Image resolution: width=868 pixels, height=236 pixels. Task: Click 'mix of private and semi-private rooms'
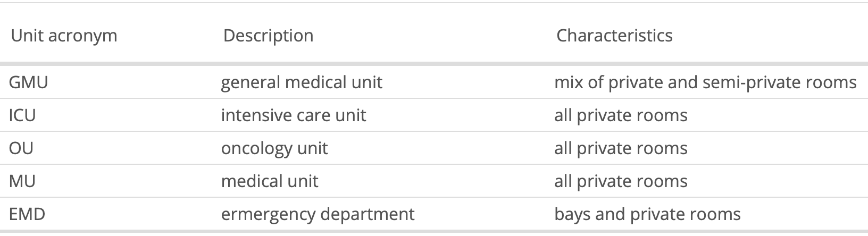point(705,82)
